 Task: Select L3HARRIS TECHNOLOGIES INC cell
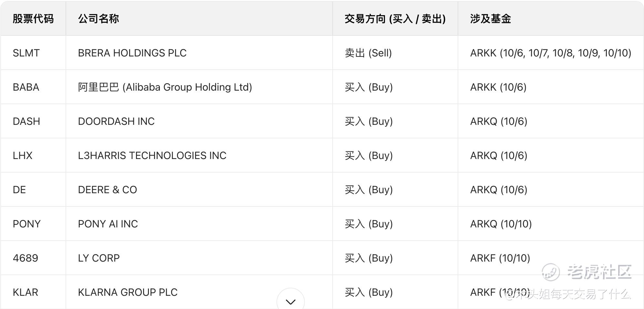[152, 155]
